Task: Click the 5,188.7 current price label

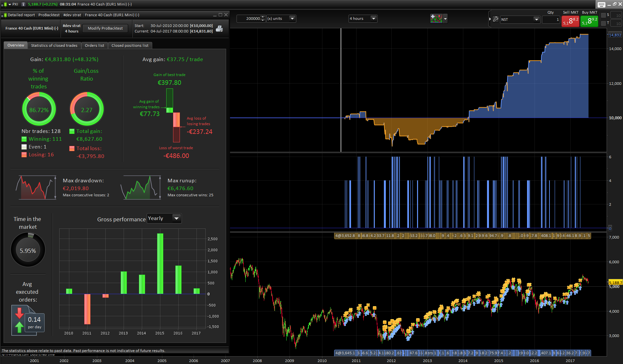Action: point(616,282)
